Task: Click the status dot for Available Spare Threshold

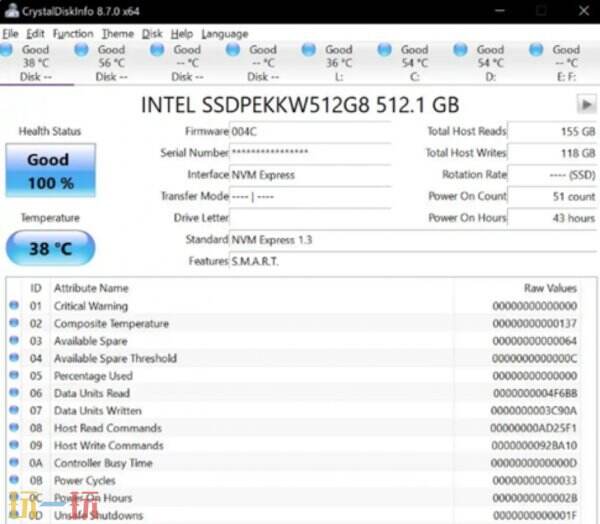Action: coord(14,358)
